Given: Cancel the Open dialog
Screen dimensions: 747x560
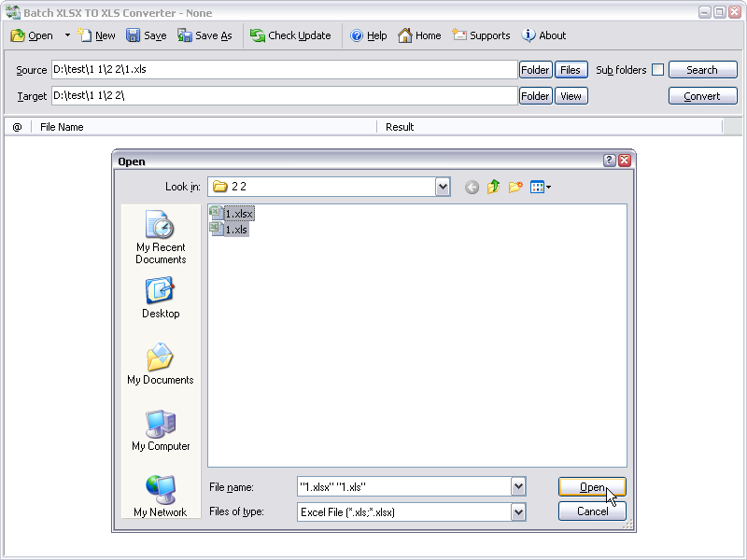Looking at the screenshot, I should pos(592,511).
